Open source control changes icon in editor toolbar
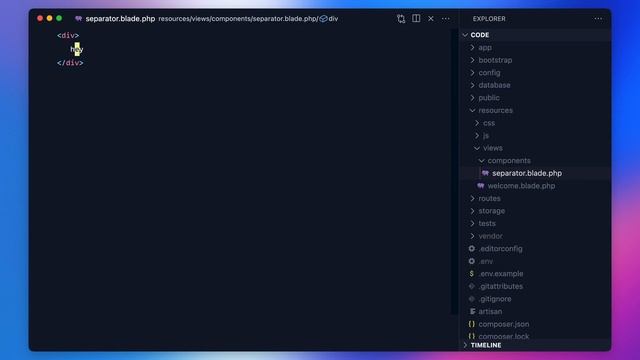 coord(401,19)
